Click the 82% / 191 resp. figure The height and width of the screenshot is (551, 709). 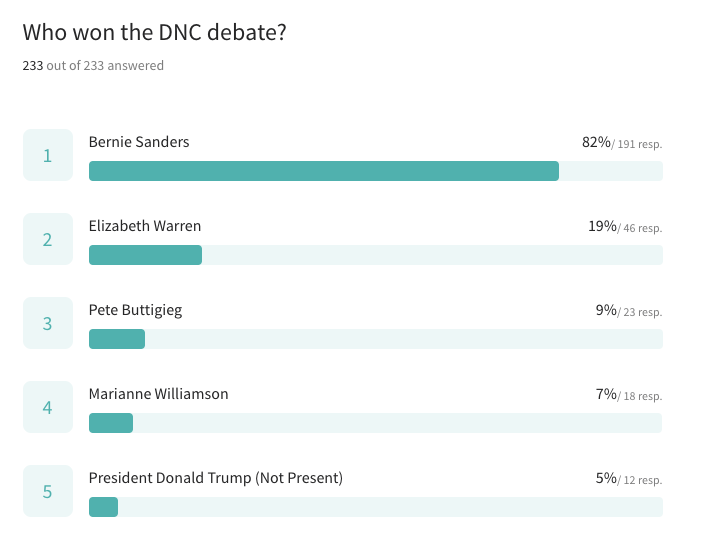(622, 143)
